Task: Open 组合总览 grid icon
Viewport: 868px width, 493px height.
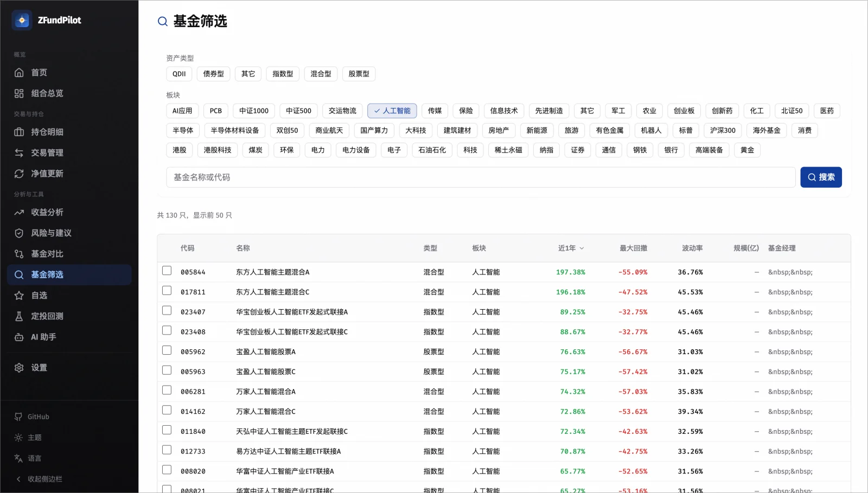Action: pyautogui.click(x=19, y=93)
